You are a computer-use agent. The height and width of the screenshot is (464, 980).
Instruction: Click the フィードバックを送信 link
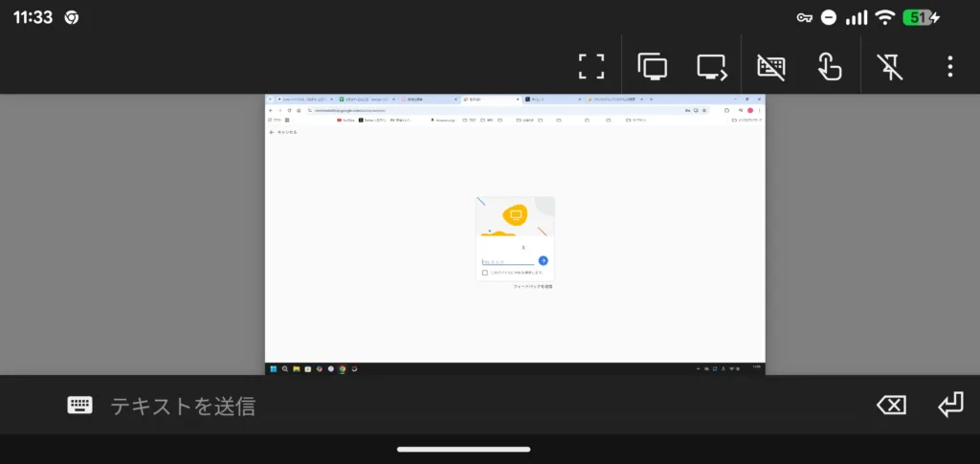click(532, 287)
